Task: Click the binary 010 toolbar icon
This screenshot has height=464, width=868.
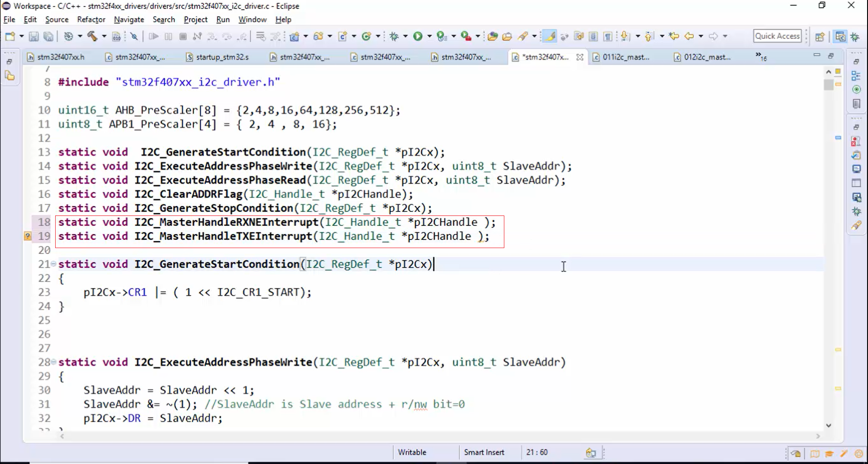Action: coord(116,36)
